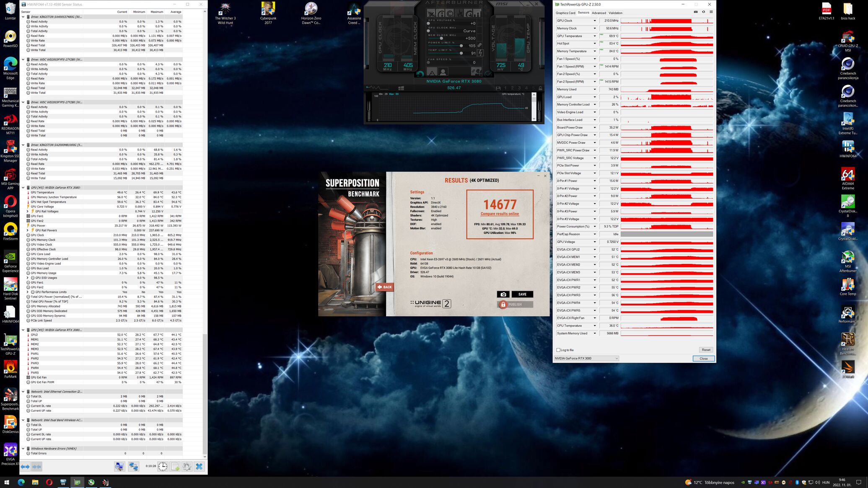Click Afterburner save profile floppy icon
The width and height of the screenshot is (868, 488).
[498, 88]
